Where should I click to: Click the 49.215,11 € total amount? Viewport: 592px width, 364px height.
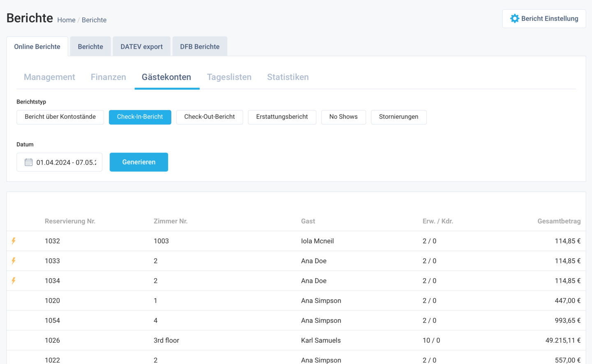tap(563, 341)
